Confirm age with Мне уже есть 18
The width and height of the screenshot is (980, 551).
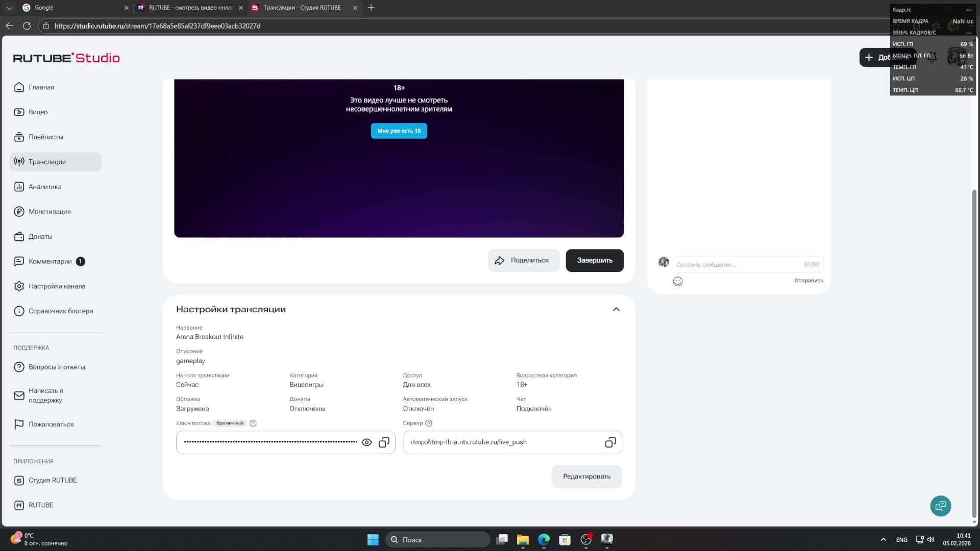(399, 131)
